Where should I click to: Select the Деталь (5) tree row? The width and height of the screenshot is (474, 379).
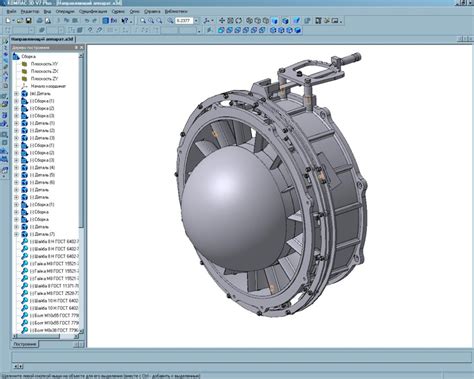point(42,175)
